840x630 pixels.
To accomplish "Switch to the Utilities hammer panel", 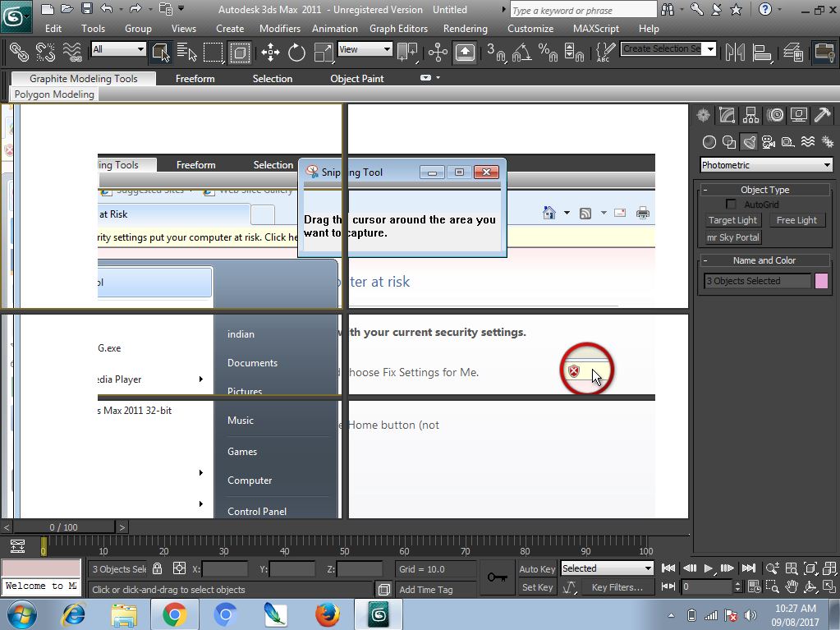I will tap(822, 115).
